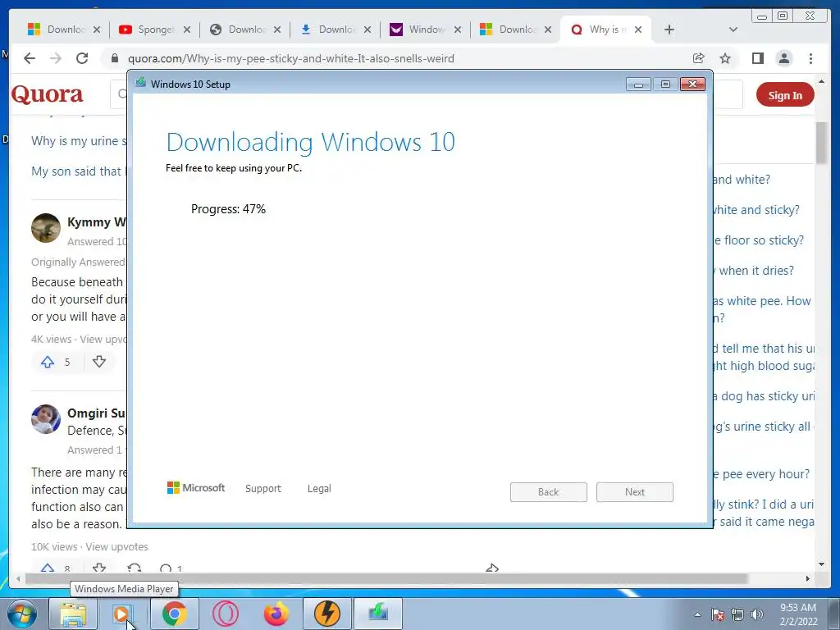Open the network tray icon
The image size is (840, 630).
(737, 614)
